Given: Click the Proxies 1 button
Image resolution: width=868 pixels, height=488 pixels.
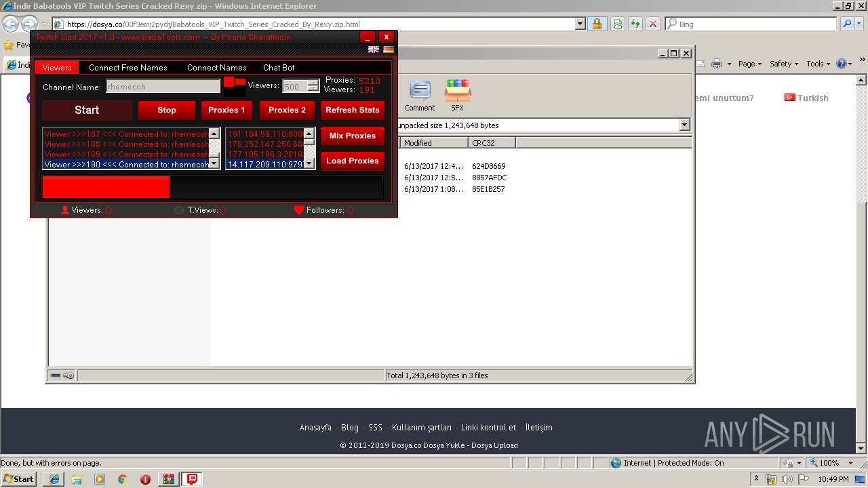Looking at the screenshot, I should tap(226, 110).
